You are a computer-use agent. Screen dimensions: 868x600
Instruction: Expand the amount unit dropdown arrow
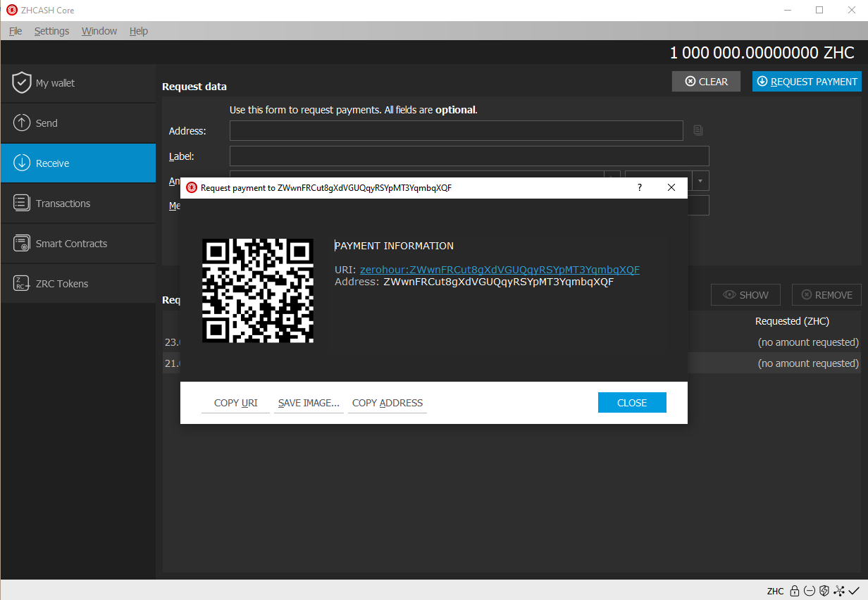[700, 181]
